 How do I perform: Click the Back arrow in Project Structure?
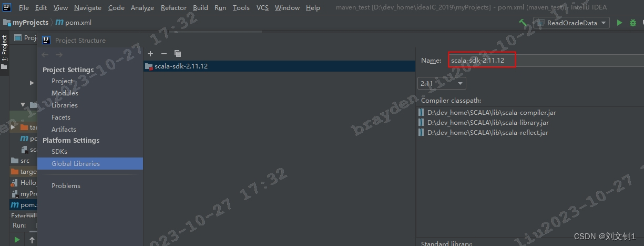(45, 55)
